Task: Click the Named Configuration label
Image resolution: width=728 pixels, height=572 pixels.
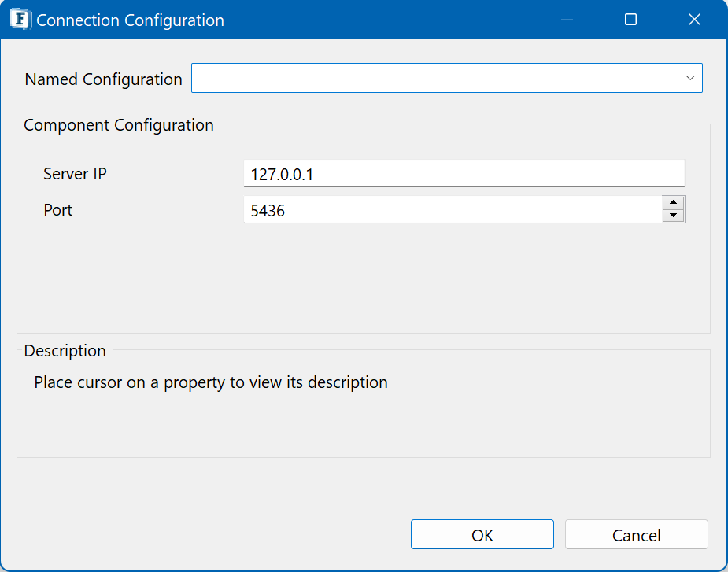Action: click(x=103, y=79)
